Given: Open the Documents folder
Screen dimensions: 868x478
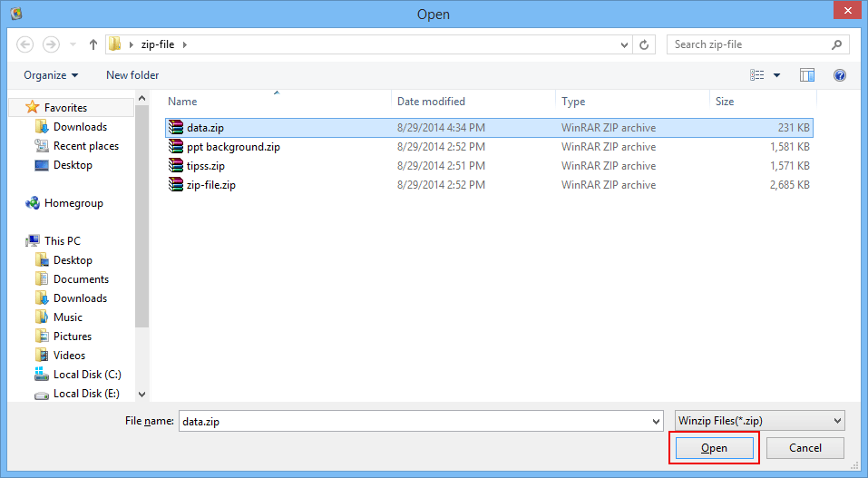Looking at the screenshot, I should pos(81,279).
